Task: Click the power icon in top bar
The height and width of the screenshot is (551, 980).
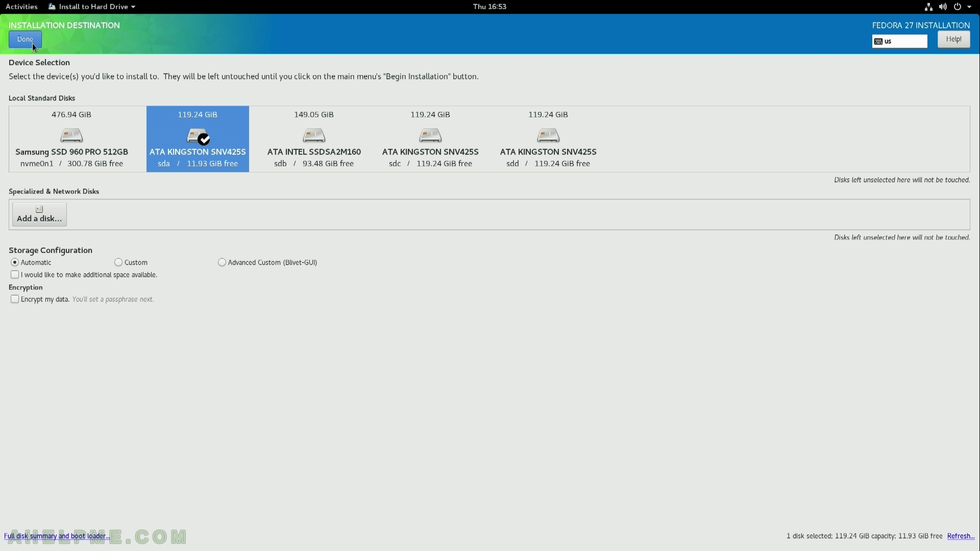Action: tap(958, 7)
